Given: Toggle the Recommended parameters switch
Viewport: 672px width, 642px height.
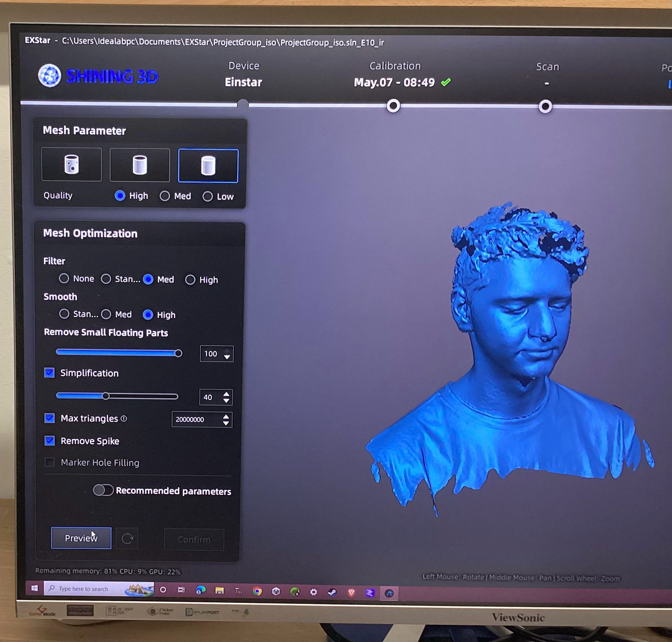Looking at the screenshot, I should 103,490.
